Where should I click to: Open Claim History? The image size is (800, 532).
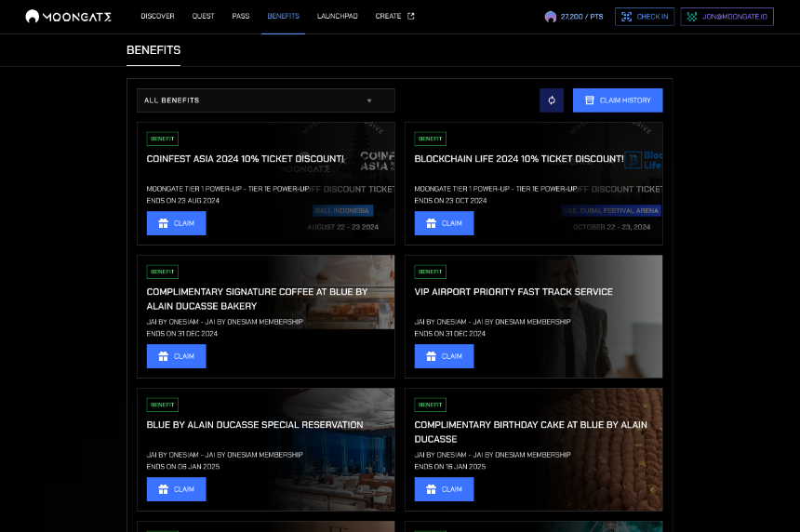[618, 100]
